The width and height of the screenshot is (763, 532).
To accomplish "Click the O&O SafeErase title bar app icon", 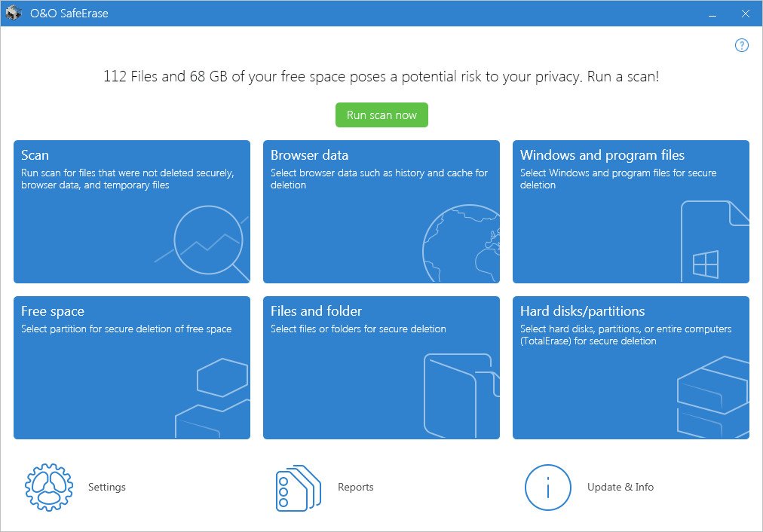I will 14,13.
